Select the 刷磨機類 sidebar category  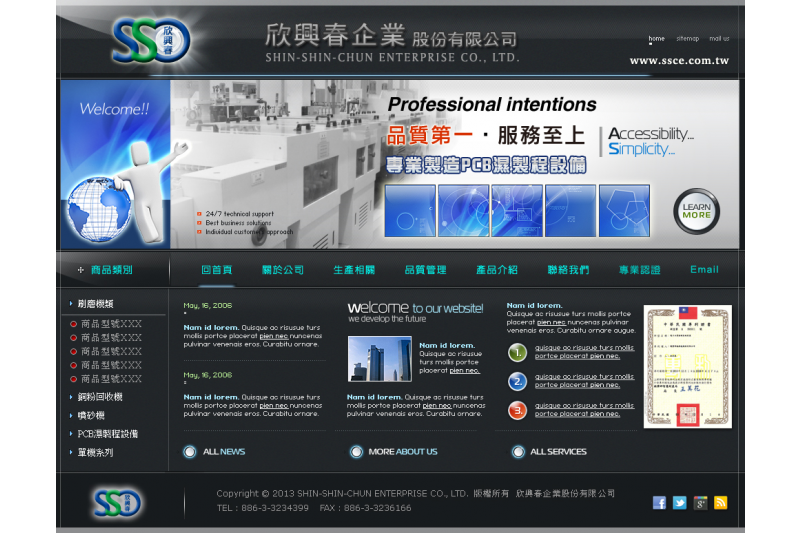pos(95,304)
